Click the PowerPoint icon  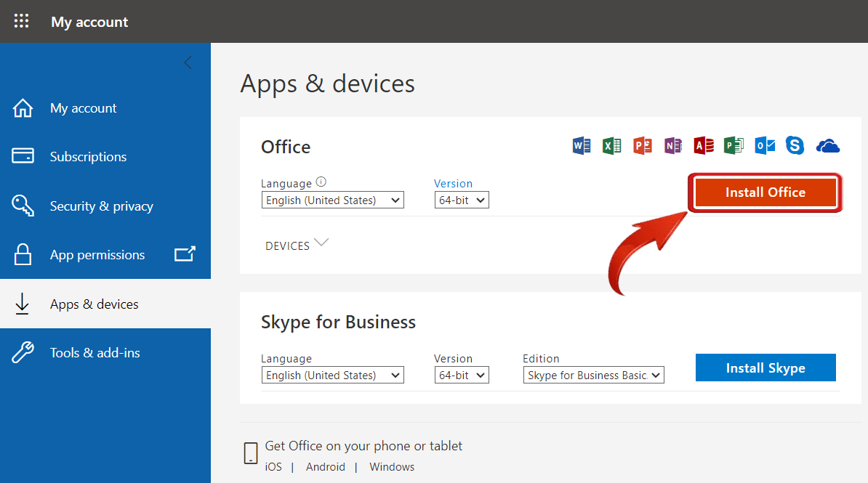point(642,145)
